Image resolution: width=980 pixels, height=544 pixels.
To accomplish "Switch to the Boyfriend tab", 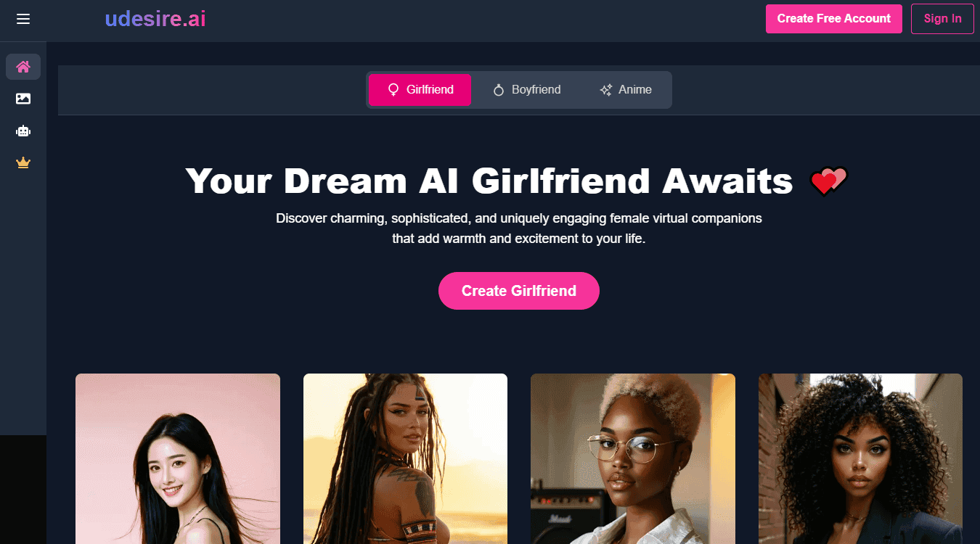I will click(x=526, y=90).
